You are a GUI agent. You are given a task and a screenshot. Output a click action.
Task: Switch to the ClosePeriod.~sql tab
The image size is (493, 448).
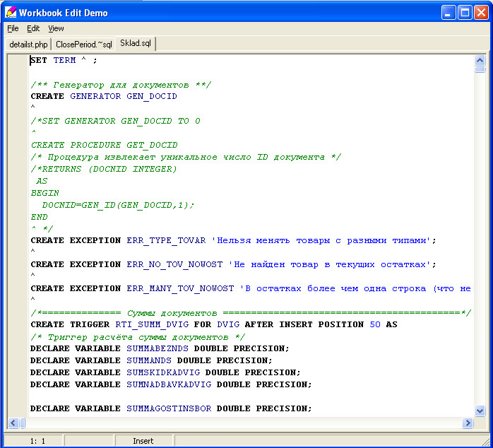tap(83, 45)
